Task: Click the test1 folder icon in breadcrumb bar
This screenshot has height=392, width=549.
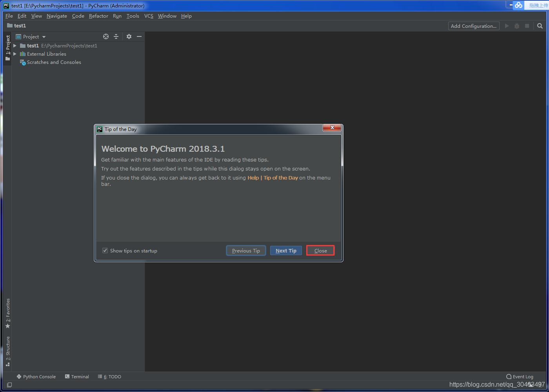Action: tap(10, 25)
